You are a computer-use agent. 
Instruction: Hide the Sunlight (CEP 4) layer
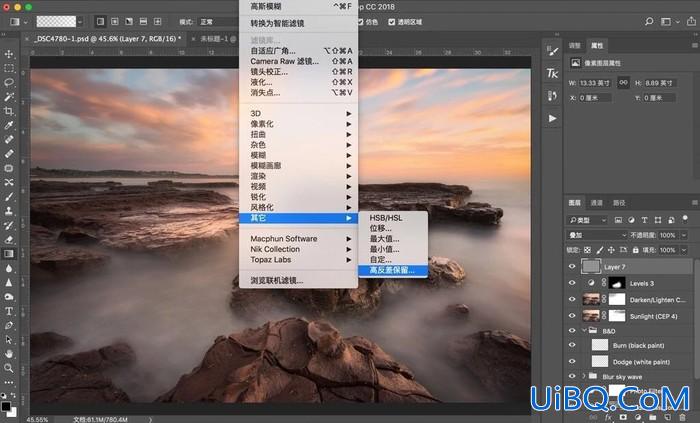(x=572, y=315)
